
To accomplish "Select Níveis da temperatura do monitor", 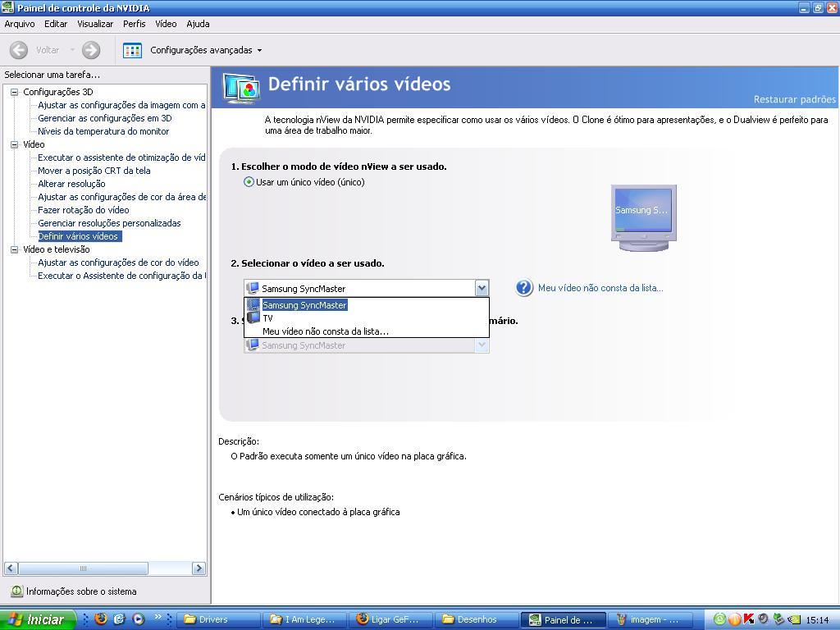I will pyautogui.click(x=103, y=131).
